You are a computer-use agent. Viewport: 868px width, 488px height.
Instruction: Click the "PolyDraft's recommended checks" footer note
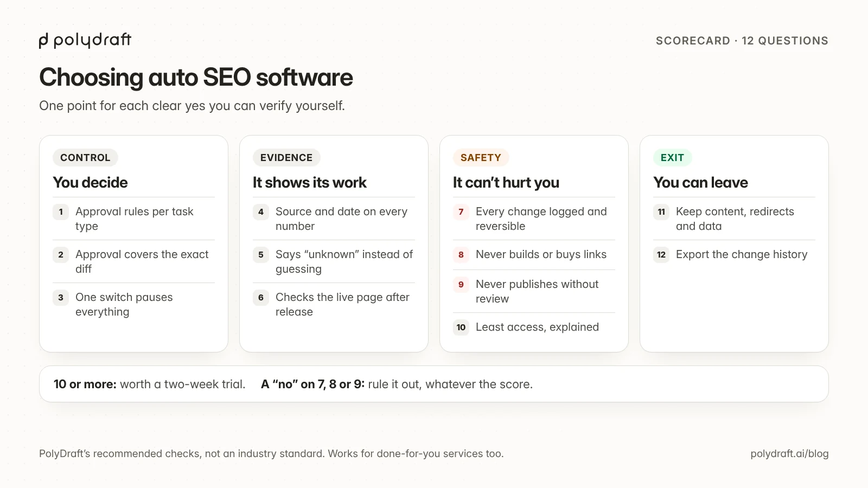271,454
